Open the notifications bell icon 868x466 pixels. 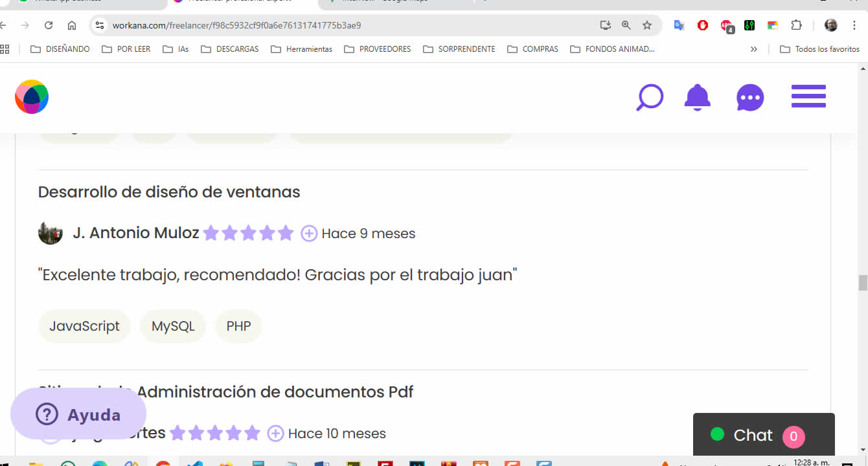point(697,97)
